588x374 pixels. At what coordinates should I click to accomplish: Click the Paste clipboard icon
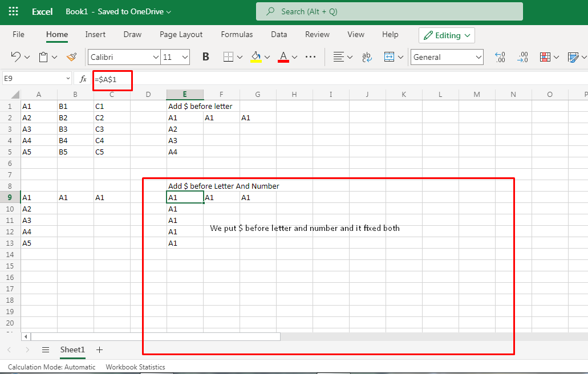pos(43,57)
